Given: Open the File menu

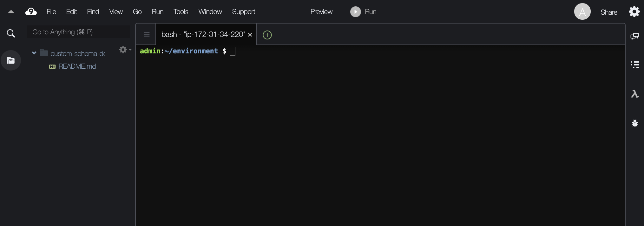Looking at the screenshot, I should tap(51, 12).
